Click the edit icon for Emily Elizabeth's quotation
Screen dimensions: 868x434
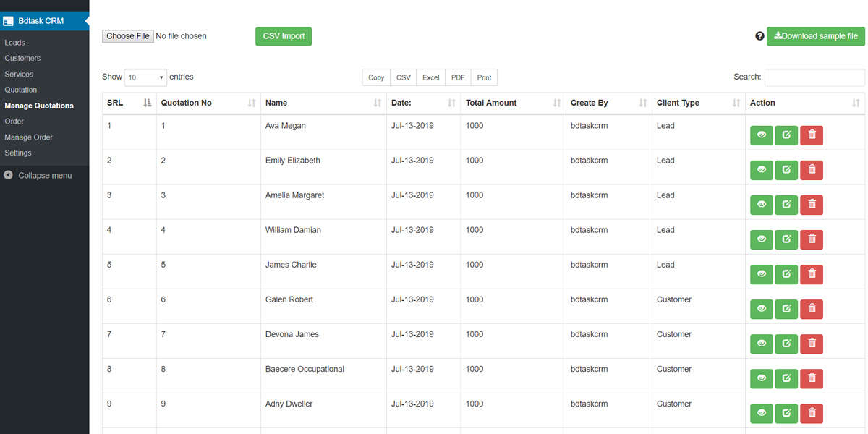coord(786,170)
